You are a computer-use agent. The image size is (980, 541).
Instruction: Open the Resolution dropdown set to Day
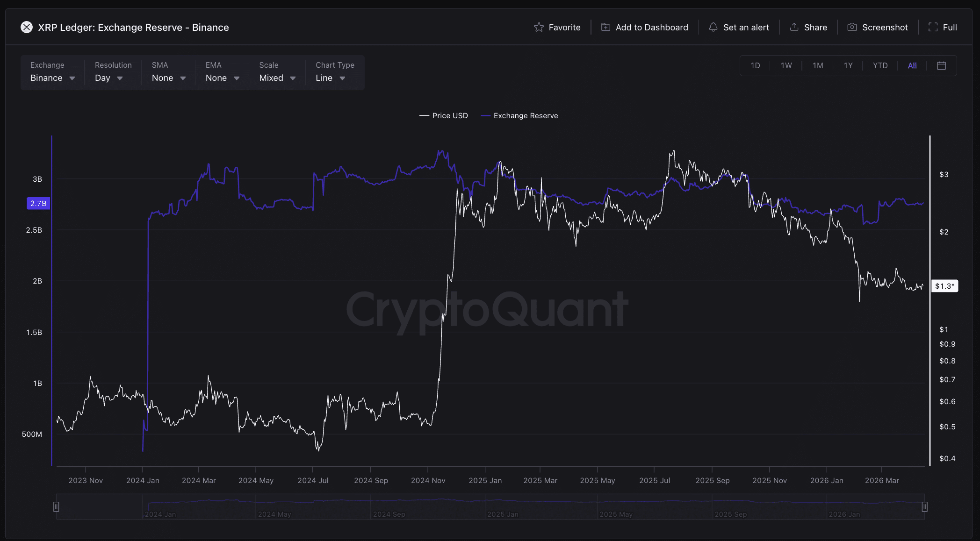point(108,78)
